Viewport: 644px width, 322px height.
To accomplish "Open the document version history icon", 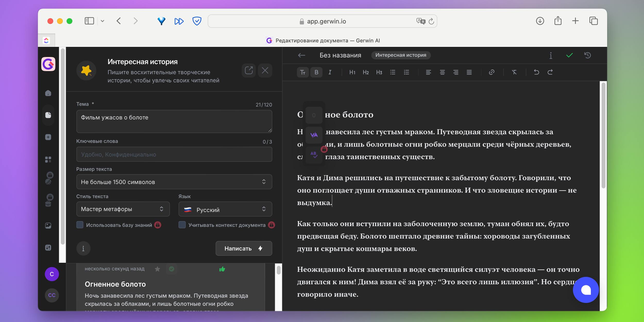I will (x=588, y=55).
